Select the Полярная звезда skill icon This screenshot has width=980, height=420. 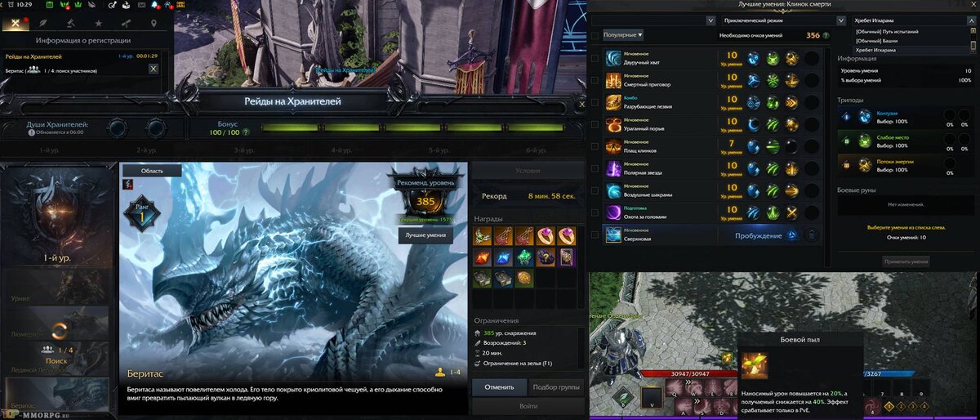pyautogui.click(x=613, y=169)
